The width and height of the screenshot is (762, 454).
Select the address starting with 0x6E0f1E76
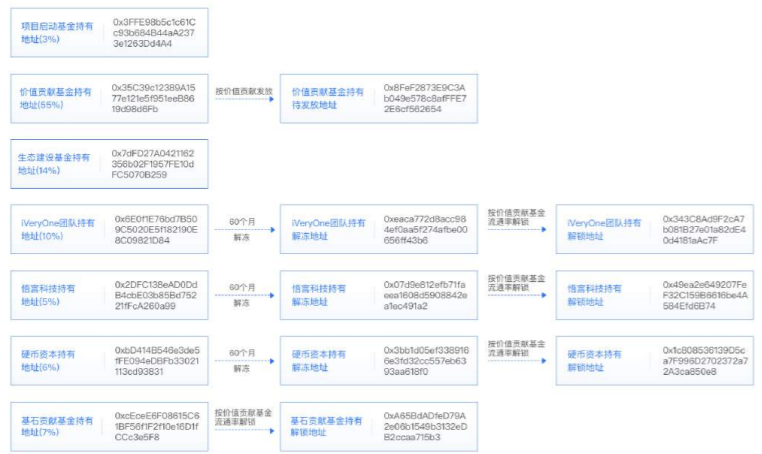coord(156,229)
